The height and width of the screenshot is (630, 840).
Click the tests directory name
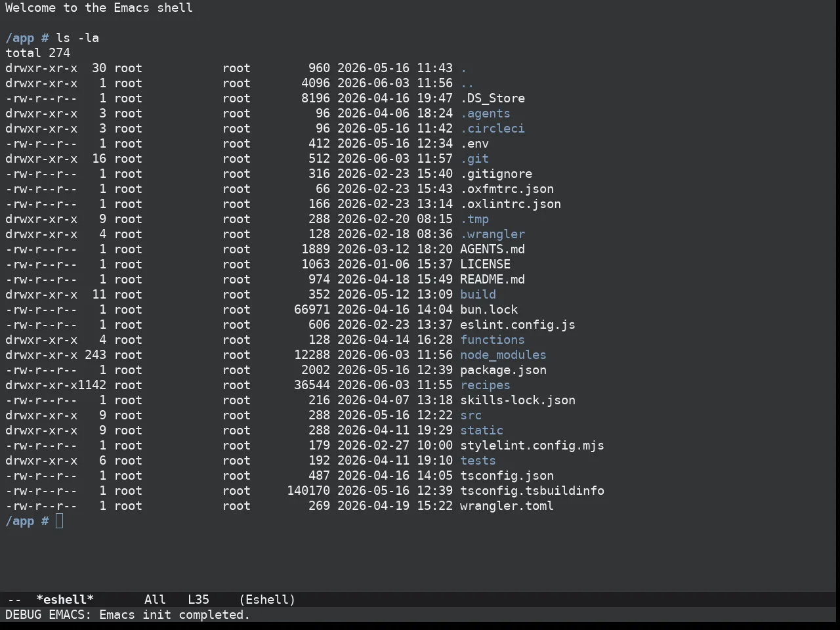coord(478,461)
